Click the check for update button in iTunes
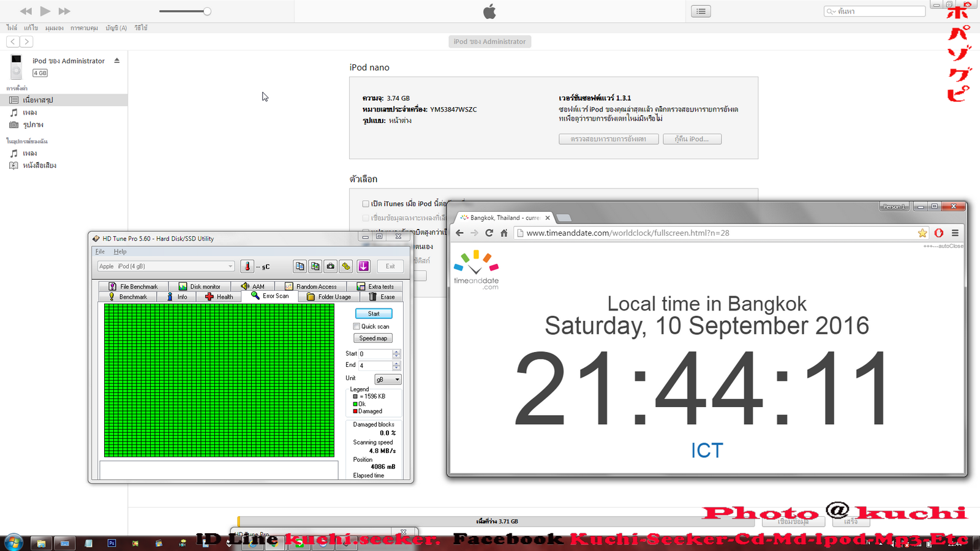 tap(608, 139)
